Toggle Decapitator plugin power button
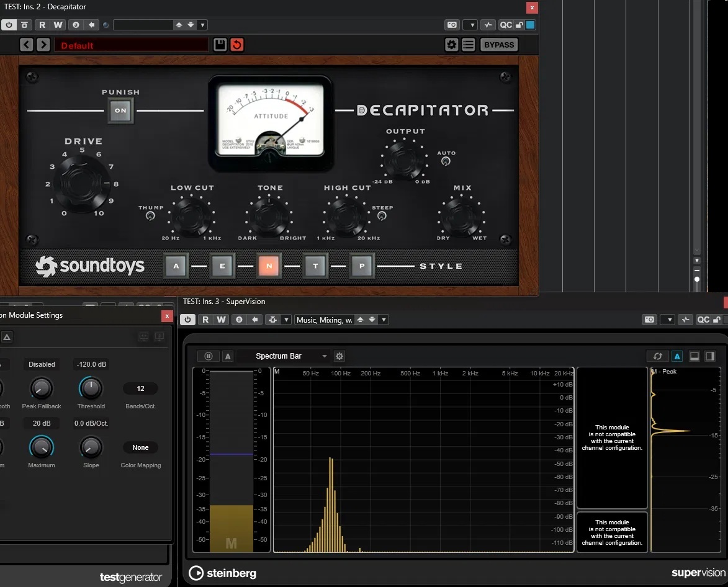 (9, 25)
